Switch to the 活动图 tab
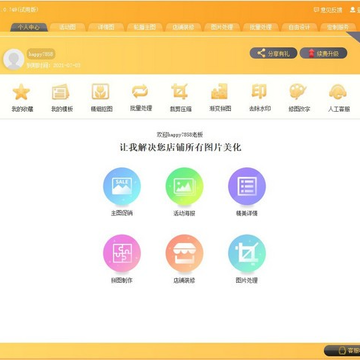This screenshot has width=360, height=360. (68, 27)
